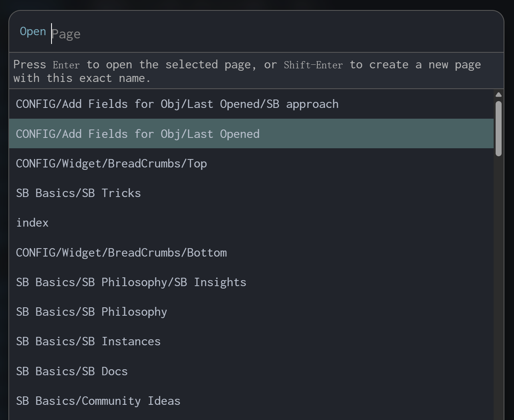Open the CONFIG/Widget/BreadCrumbs/Top page
The height and width of the screenshot is (420, 514).
(111, 164)
